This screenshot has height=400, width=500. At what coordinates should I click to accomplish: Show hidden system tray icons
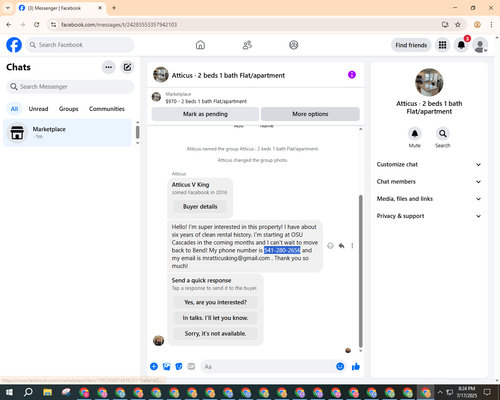pyautogui.click(x=440, y=392)
